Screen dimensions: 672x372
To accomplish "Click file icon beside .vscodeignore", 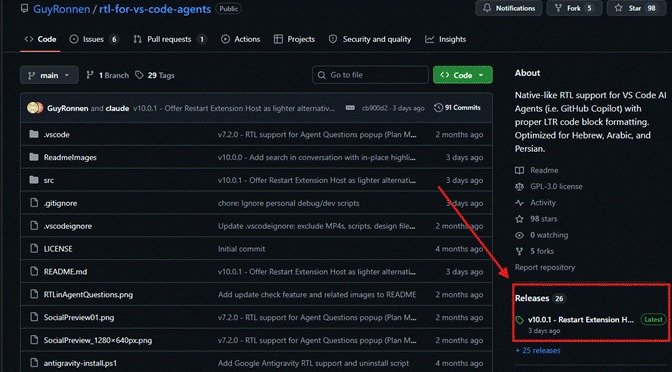I will [x=34, y=226].
